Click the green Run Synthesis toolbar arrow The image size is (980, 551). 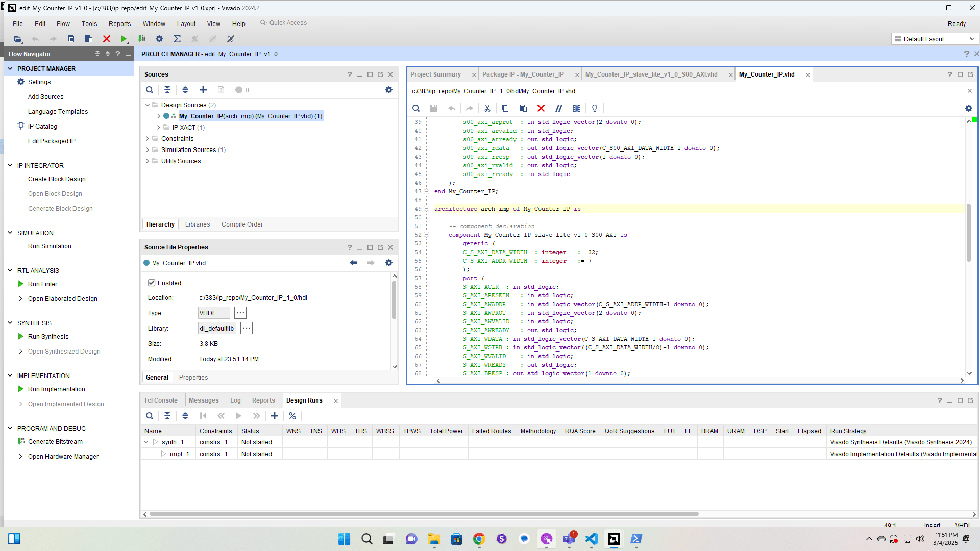point(124,39)
